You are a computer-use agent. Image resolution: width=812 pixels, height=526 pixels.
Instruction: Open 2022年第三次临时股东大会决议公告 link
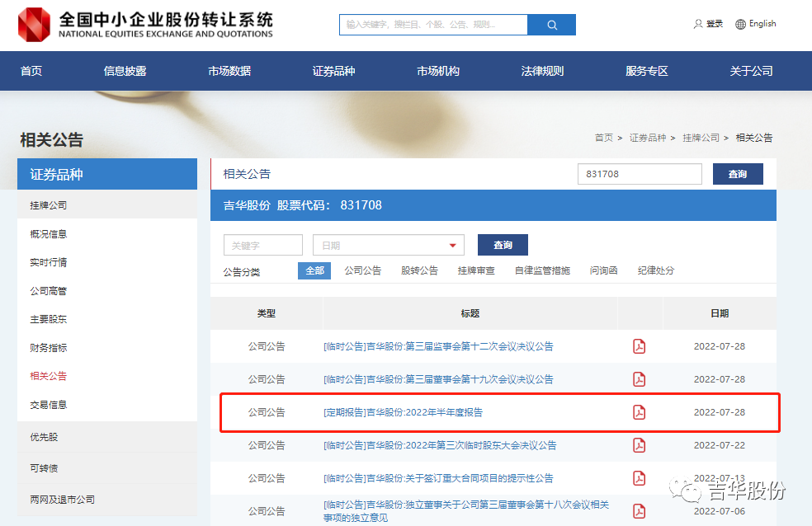tap(440, 445)
